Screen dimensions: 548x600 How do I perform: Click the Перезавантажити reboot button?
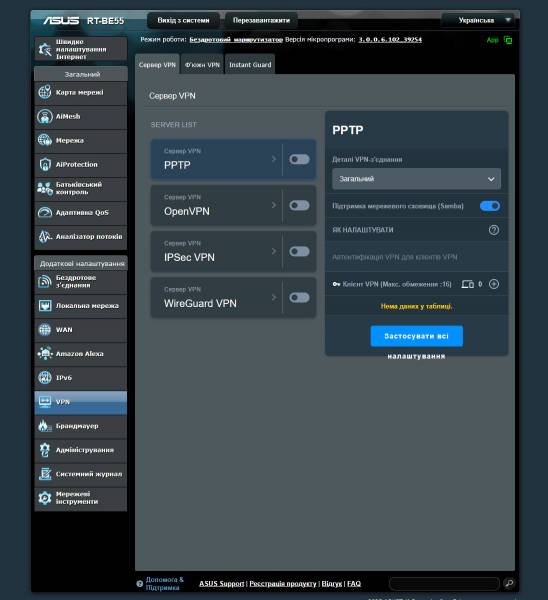pos(261,20)
